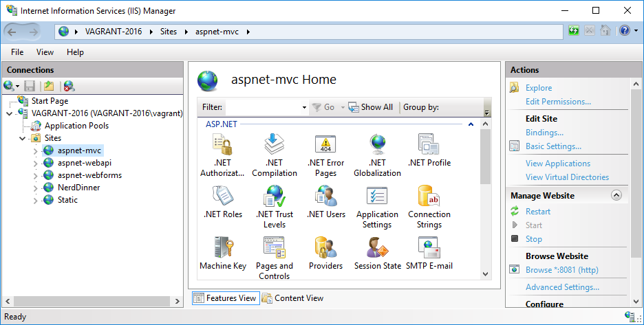Click Explore in Actions pane
The height and width of the screenshot is (325, 644).
(x=539, y=88)
